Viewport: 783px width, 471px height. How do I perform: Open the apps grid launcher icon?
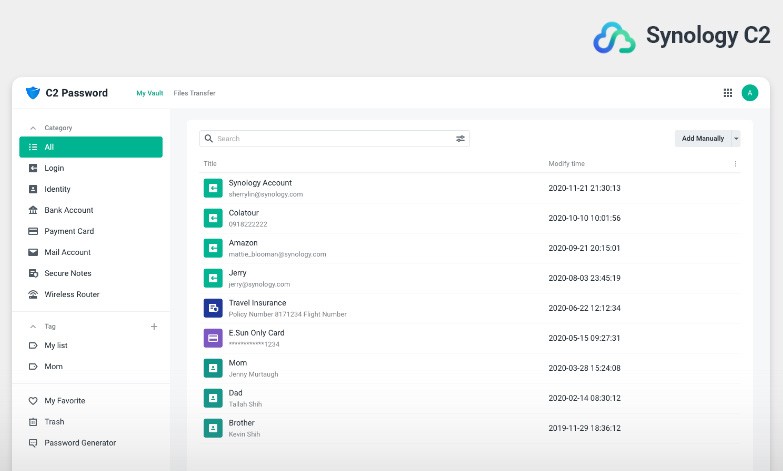pos(728,93)
